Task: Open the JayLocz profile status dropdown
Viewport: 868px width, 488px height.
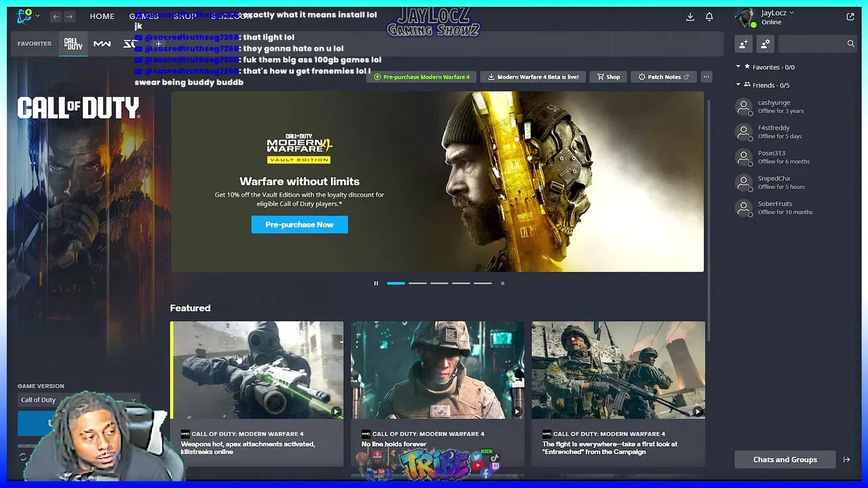Action: [777, 13]
